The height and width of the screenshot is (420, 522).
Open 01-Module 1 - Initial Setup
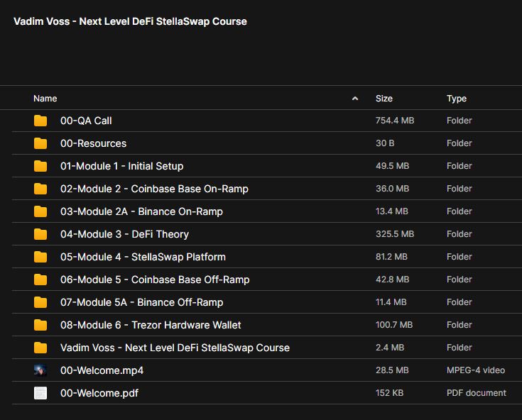click(x=122, y=166)
